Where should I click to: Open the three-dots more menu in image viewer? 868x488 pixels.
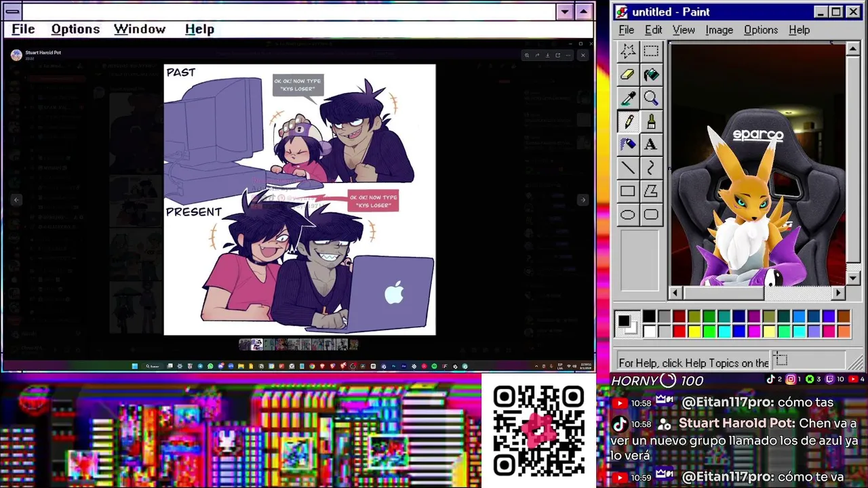click(568, 55)
